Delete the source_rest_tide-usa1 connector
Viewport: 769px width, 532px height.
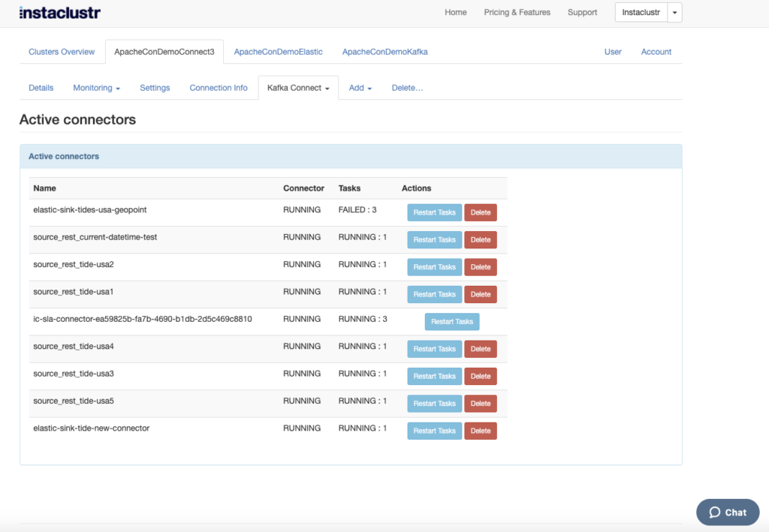(481, 294)
